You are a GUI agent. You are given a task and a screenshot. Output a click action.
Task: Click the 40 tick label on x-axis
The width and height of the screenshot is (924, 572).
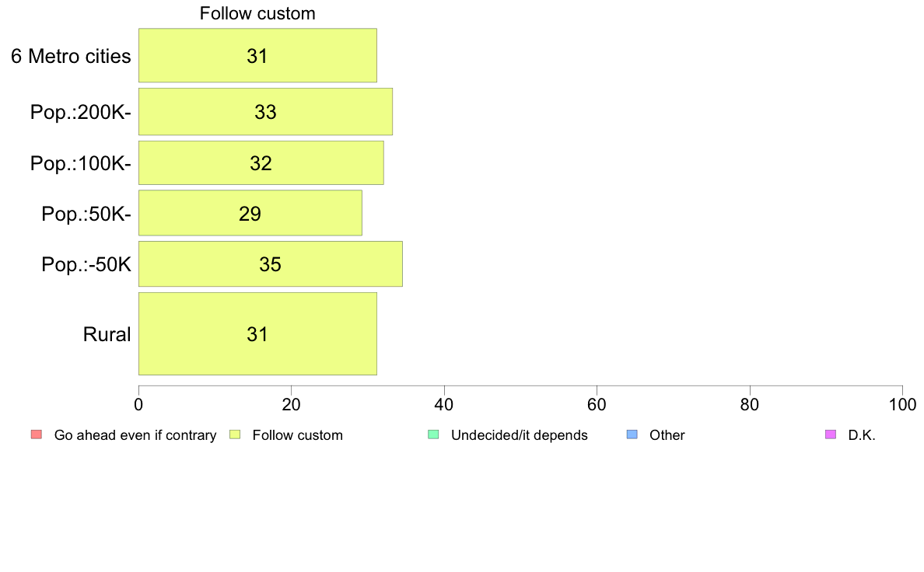(x=444, y=405)
